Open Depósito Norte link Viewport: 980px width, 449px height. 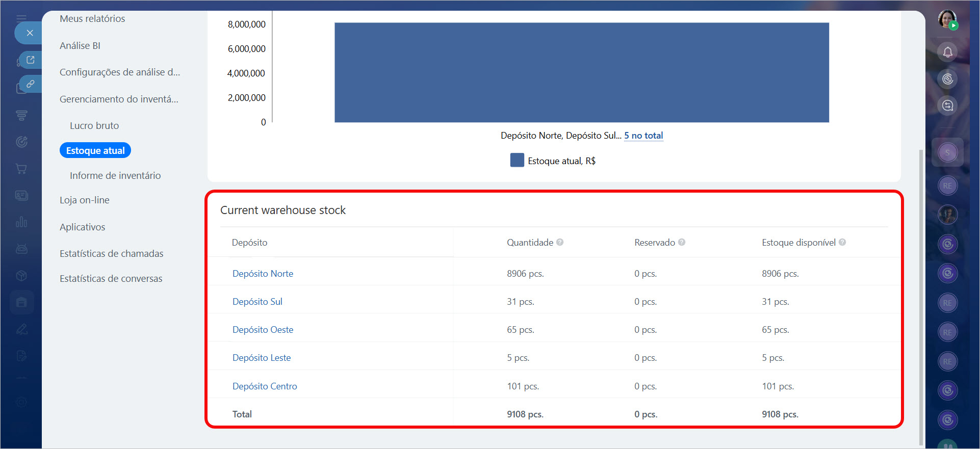pyautogui.click(x=263, y=274)
